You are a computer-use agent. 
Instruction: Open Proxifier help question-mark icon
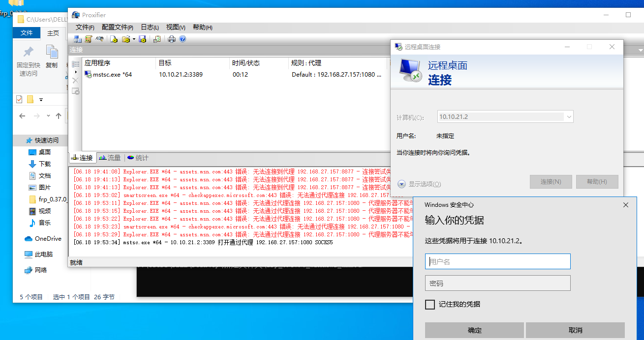(183, 39)
